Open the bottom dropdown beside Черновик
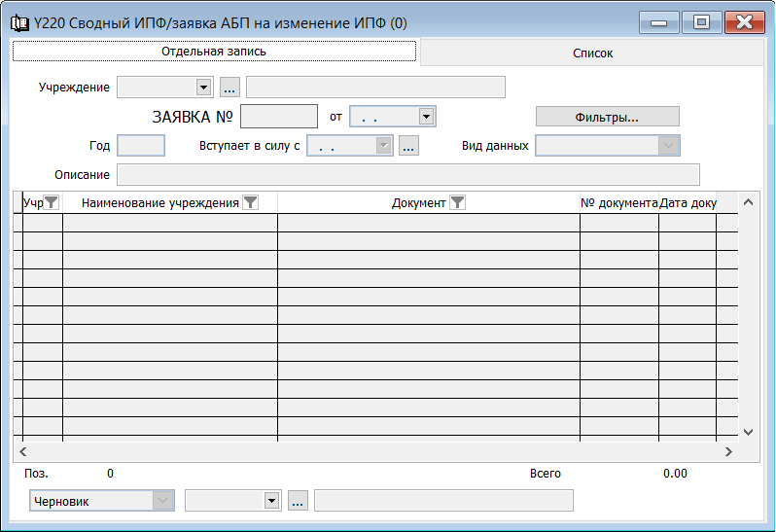The width and height of the screenshot is (776, 532). (x=271, y=501)
